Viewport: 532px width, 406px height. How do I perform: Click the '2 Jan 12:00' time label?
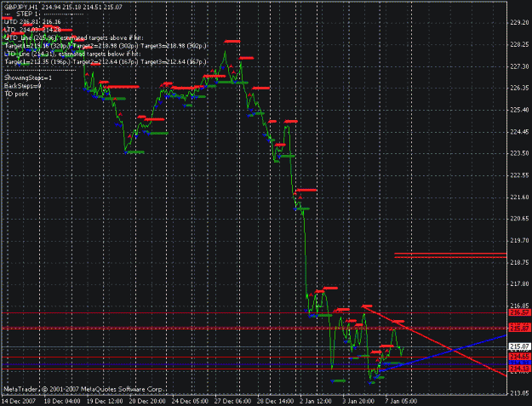click(316, 401)
